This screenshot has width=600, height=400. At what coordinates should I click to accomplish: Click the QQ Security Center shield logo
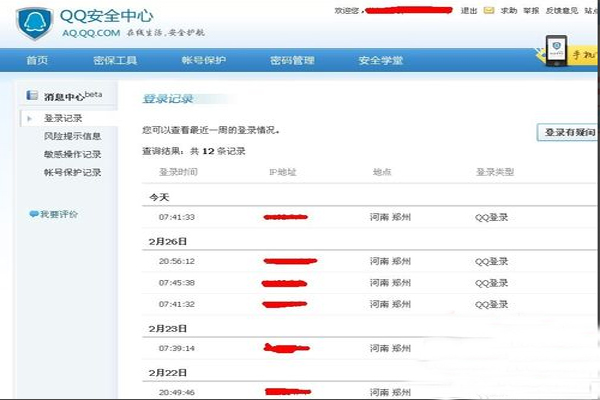pyautogui.click(x=34, y=23)
